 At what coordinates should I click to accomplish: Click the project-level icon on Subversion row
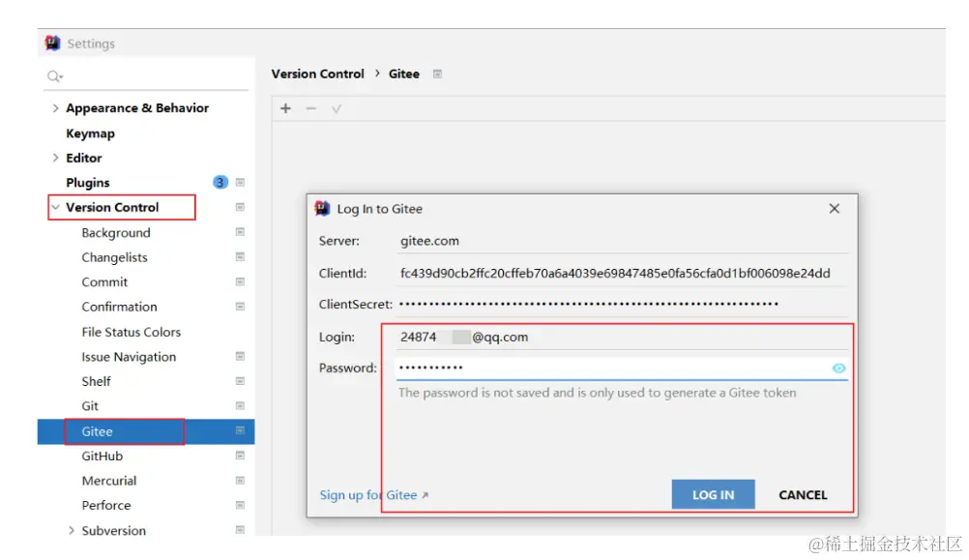(x=241, y=530)
